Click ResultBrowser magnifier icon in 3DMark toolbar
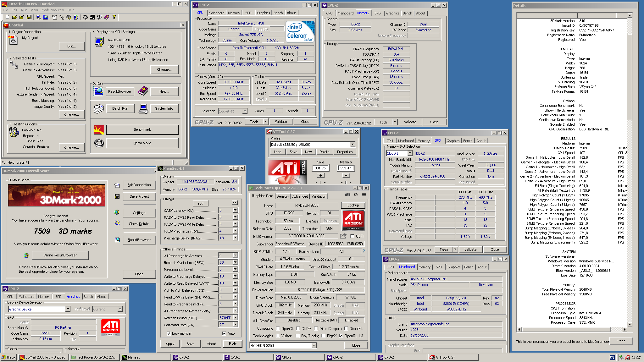The height and width of the screenshot is (362, 644). click(x=45, y=17)
